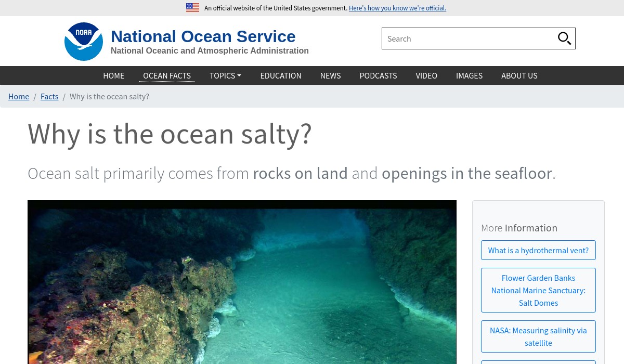Click the 'More Information' sidebar heading
This screenshot has width=624, height=364.
tap(519, 228)
